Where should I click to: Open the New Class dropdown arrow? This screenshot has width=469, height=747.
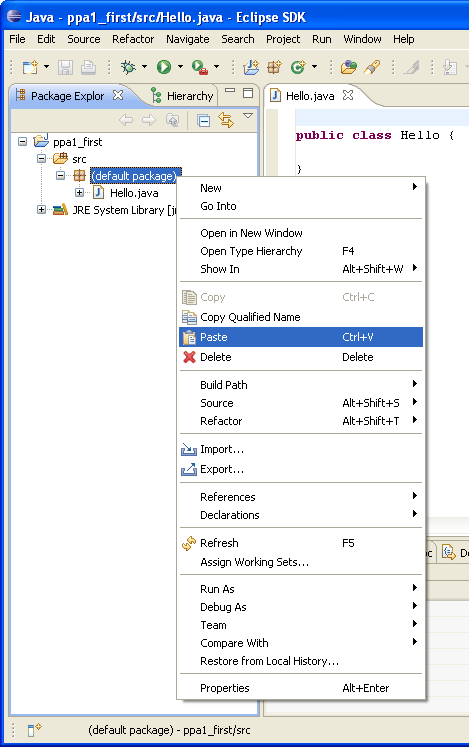315,67
